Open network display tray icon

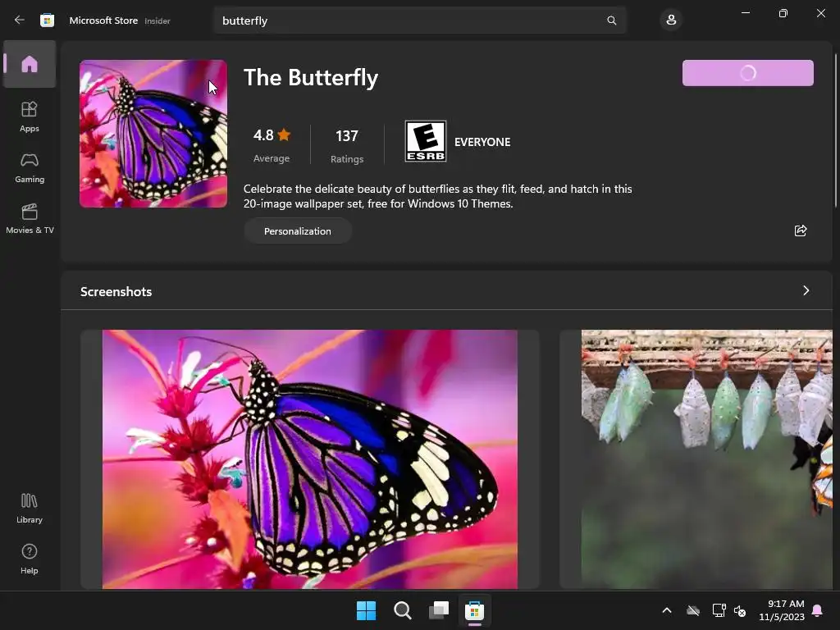coord(719,610)
